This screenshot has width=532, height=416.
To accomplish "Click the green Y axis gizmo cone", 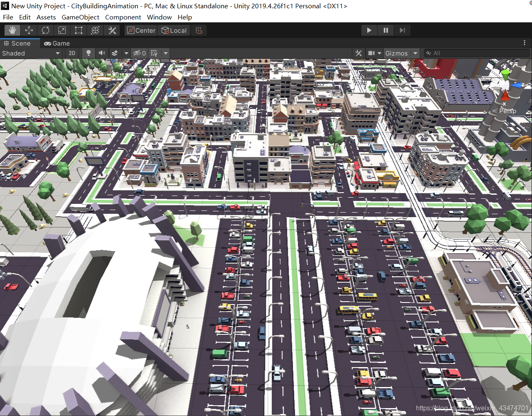I will coord(506,75).
